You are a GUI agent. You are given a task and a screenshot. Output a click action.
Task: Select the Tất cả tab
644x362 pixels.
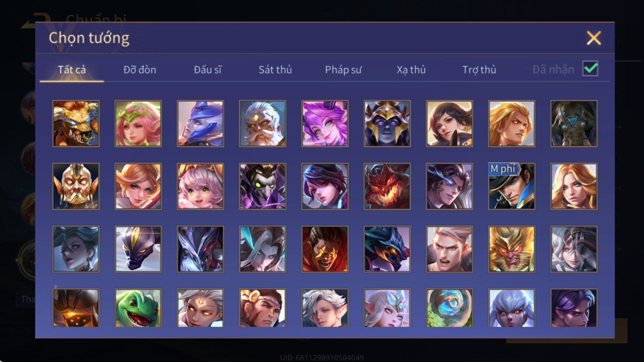pos(72,69)
